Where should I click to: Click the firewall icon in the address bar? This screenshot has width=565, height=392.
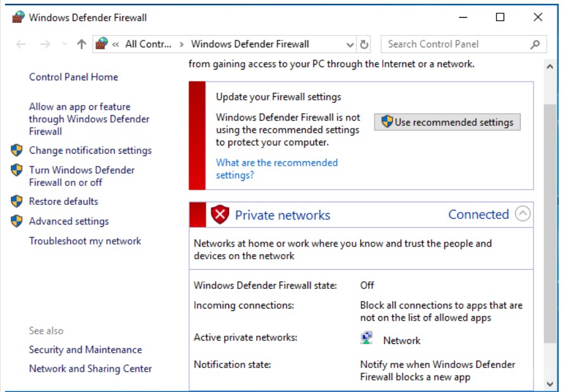point(102,44)
